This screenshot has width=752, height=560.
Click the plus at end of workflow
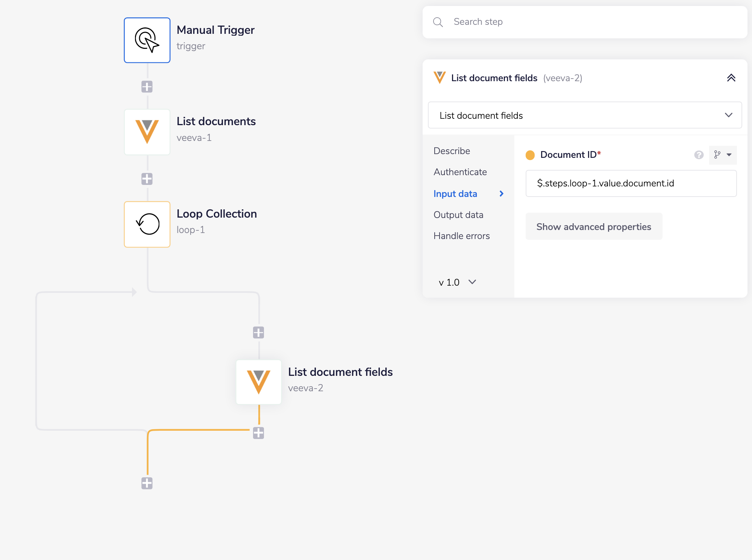(147, 483)
